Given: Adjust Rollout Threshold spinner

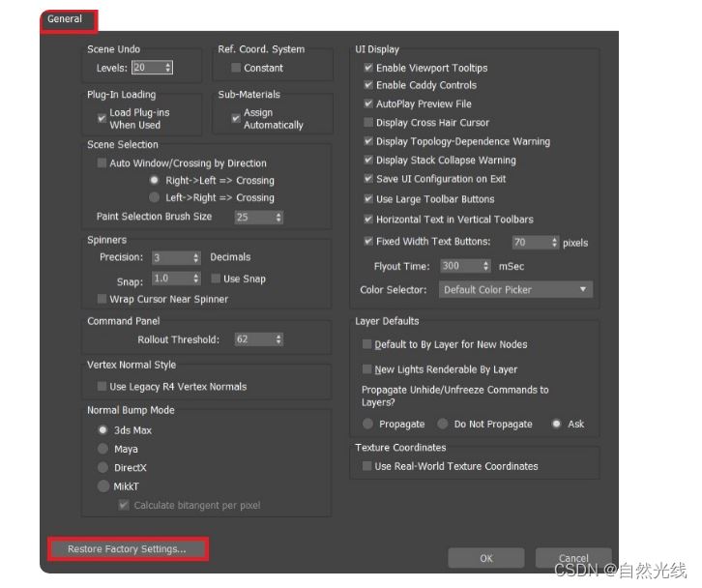Looking at the screenshot, I should tap(278, 339).
